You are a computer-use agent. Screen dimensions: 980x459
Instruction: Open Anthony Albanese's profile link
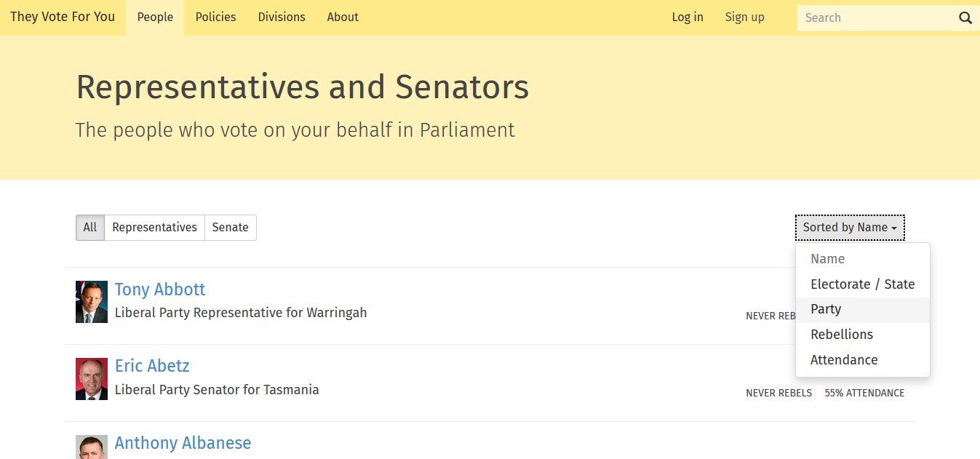coord(183,443)
